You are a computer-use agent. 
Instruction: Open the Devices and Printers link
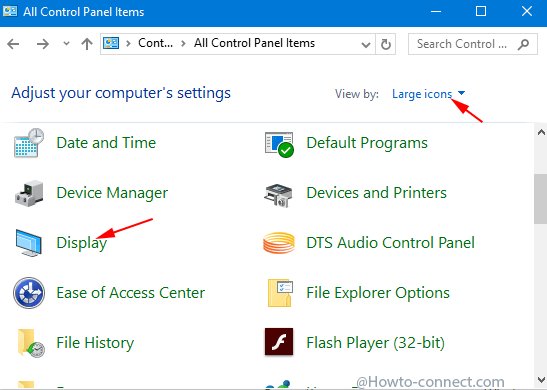(376, 193)
